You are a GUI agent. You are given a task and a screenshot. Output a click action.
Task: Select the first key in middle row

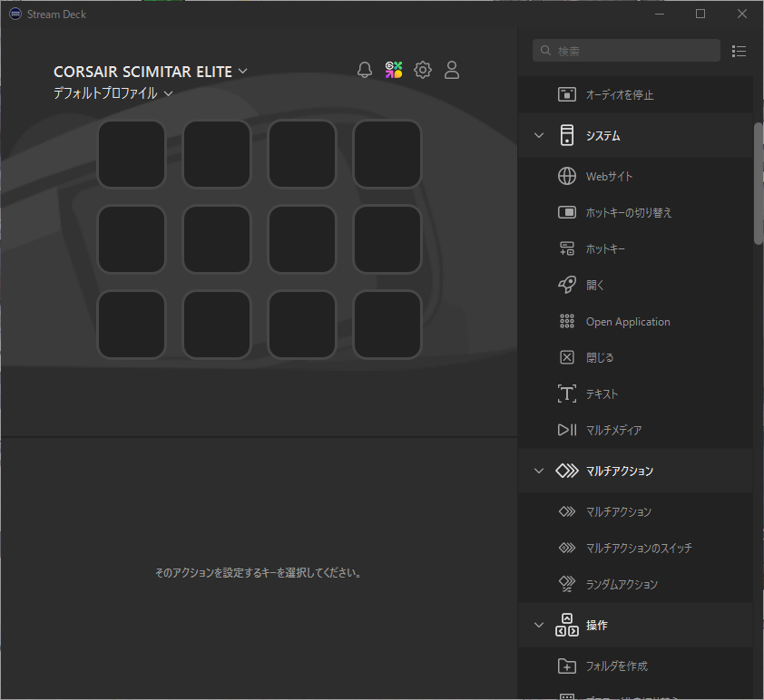132,239
